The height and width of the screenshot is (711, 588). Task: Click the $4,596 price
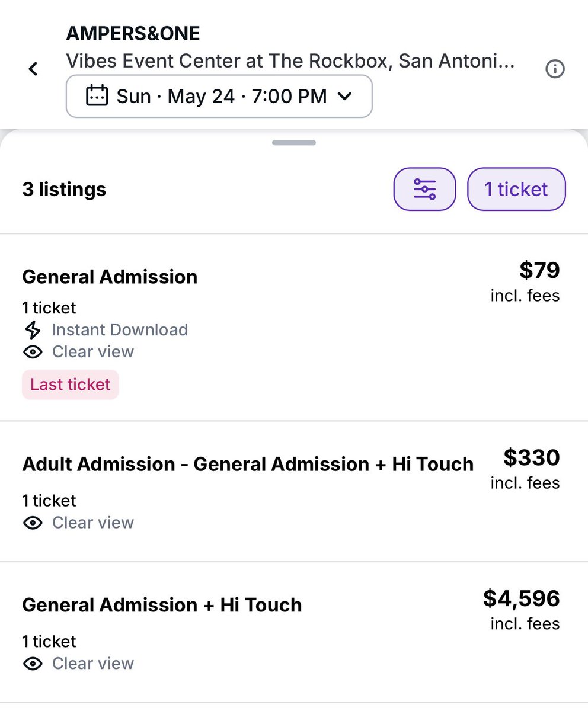point(522,598)
